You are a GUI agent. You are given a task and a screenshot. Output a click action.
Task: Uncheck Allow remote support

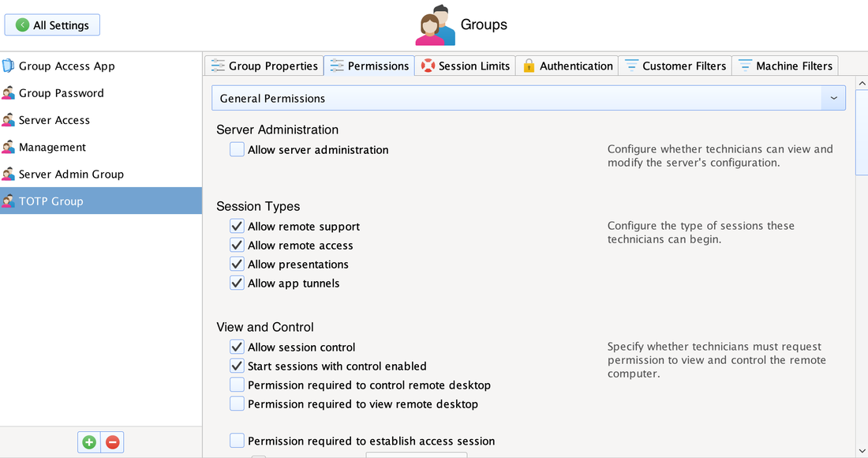[x=237, y=226]
